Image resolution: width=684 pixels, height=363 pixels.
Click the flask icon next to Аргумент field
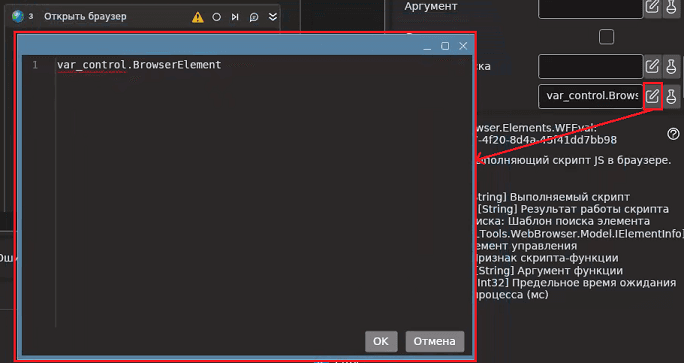(x=671, y=7)
